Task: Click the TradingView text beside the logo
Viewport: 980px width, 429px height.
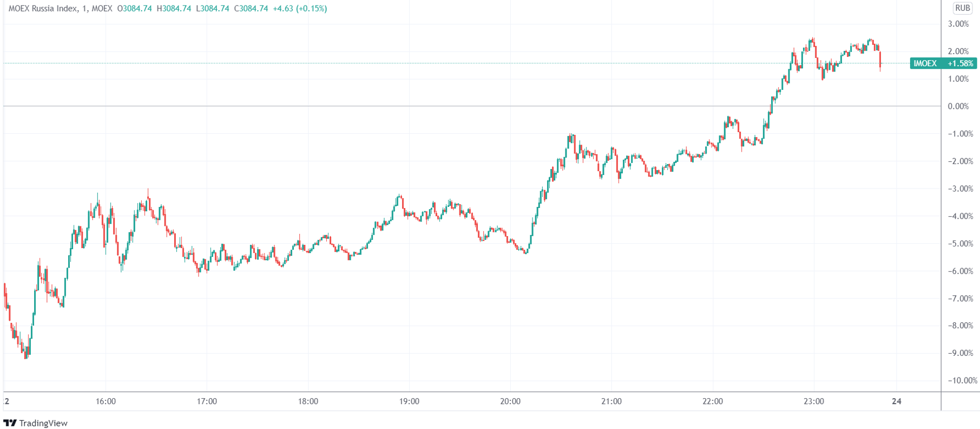Action: point(43,423)
